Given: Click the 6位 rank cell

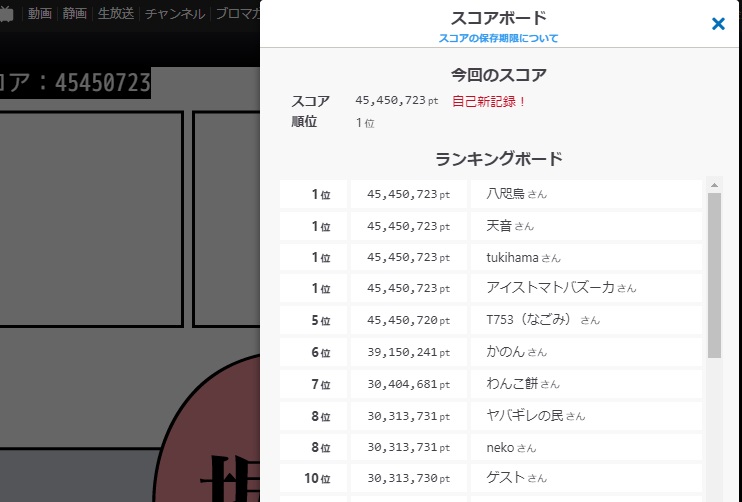Looking at the screenshot, I should coord(313,352).
